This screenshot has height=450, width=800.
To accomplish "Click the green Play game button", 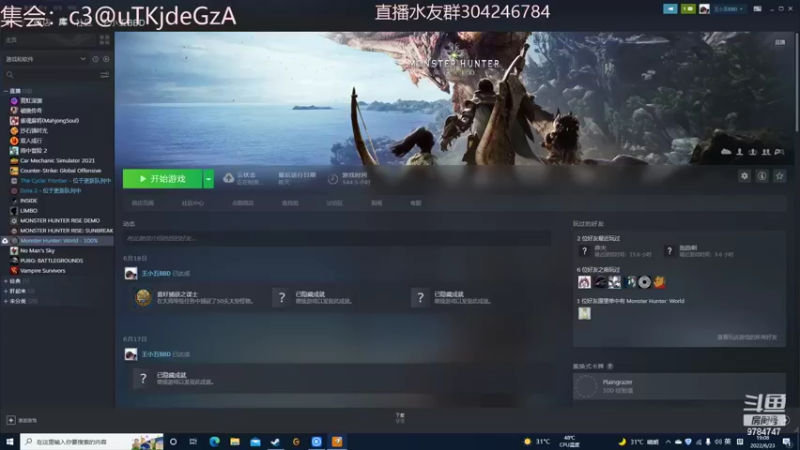I will tap(162, 179).
